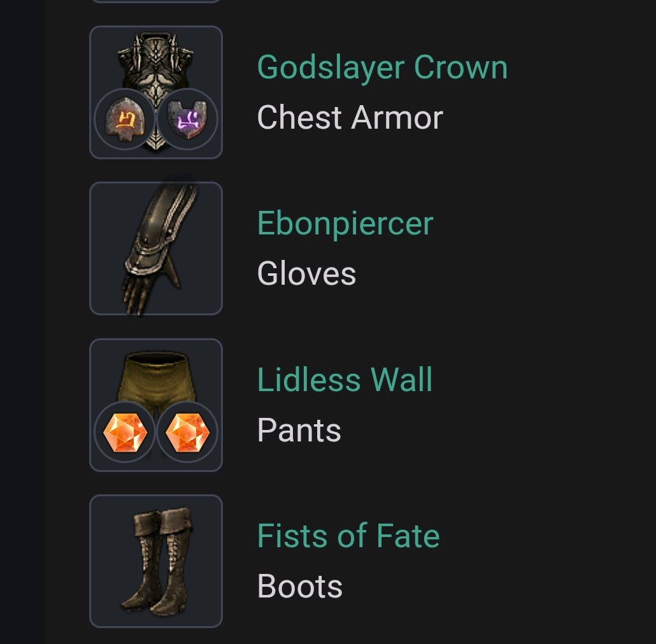
Task: Click the waistband of the Lidless Wall pants
Action: click(x=156, y=359)
